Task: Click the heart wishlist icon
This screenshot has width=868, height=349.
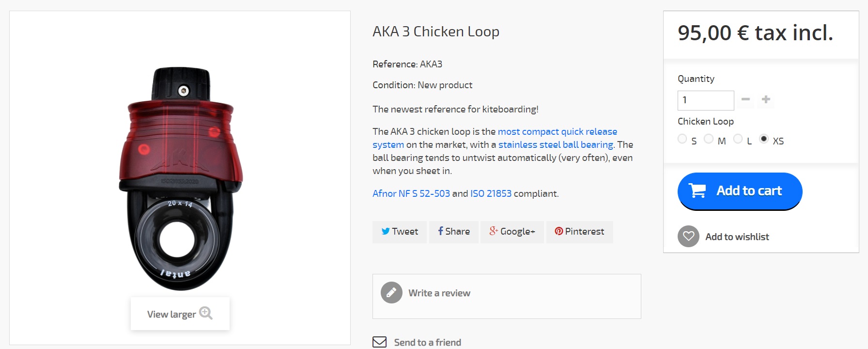Action: pos(688,237)
